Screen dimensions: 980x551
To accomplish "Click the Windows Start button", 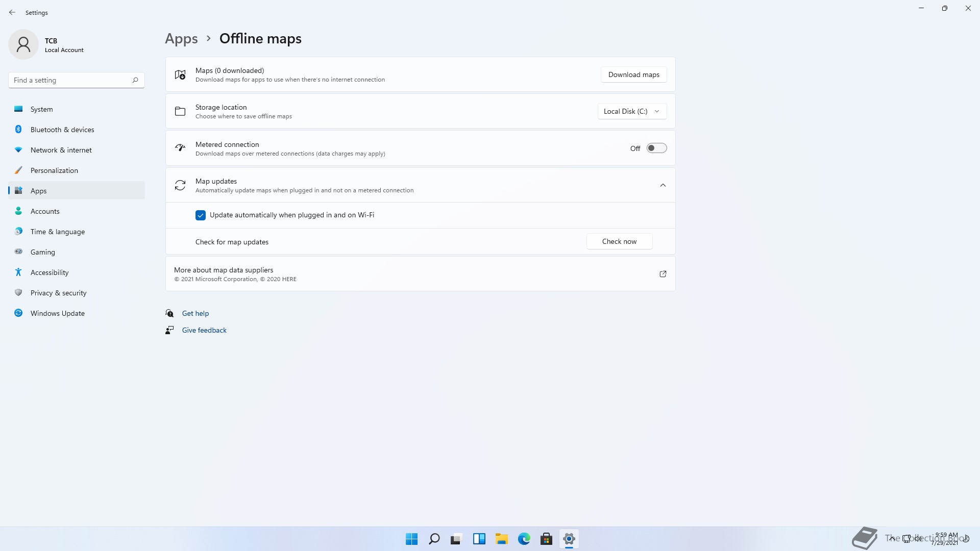I will click(411, 539).
